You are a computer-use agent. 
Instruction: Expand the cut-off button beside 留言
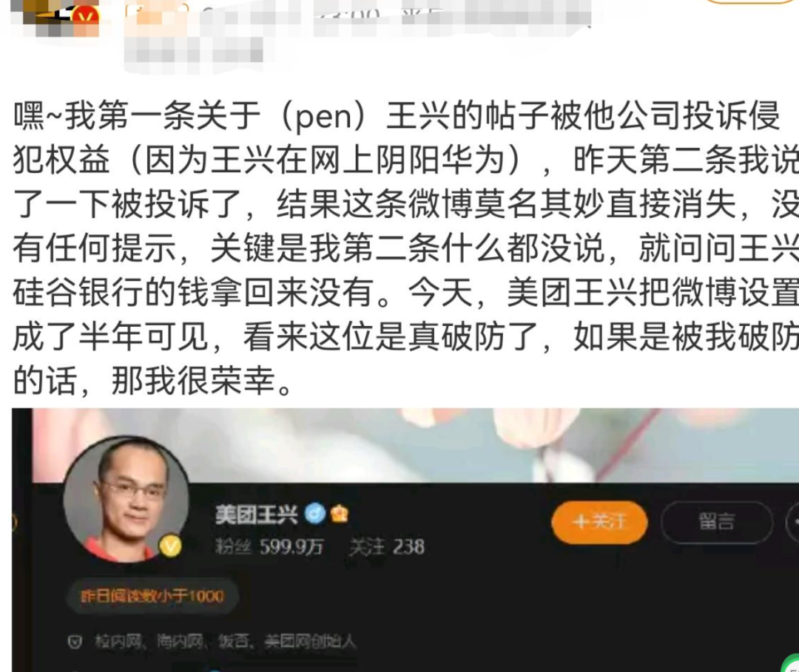793,522
